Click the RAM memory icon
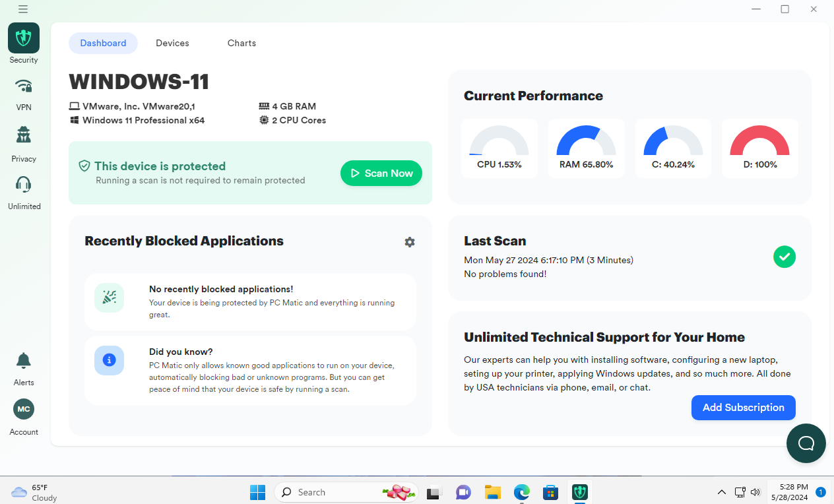 (x=264, y=106)
